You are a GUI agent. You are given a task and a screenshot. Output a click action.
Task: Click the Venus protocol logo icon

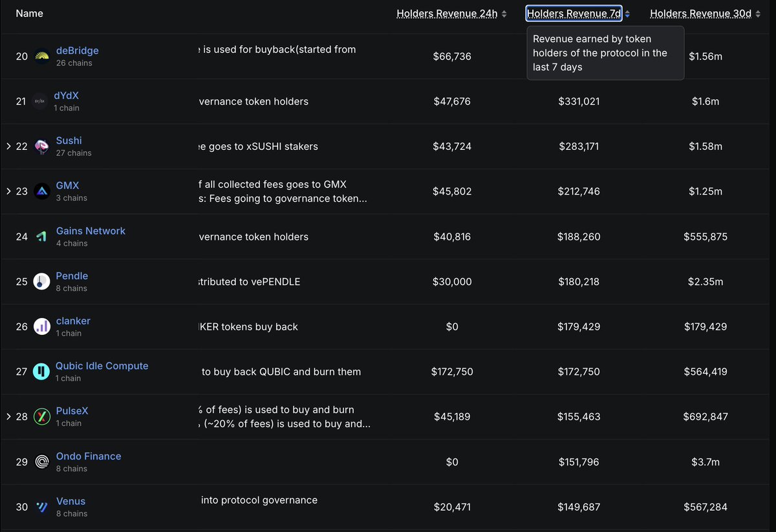click(42, 507)
